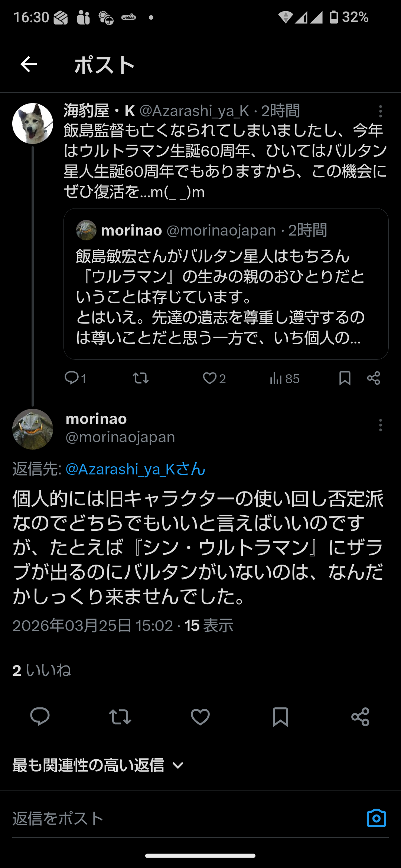
Task: Open the @Azarashi_ya_K mention link
Action: point(136,469)
